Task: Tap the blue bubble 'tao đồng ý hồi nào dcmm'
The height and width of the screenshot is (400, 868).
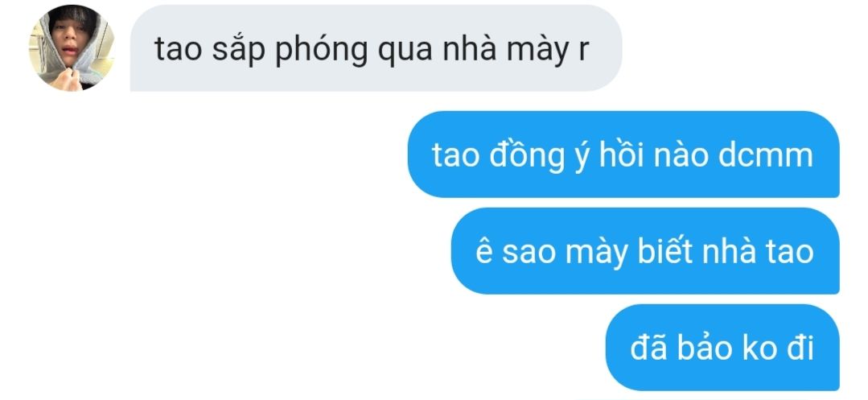Action: point(623,154)
